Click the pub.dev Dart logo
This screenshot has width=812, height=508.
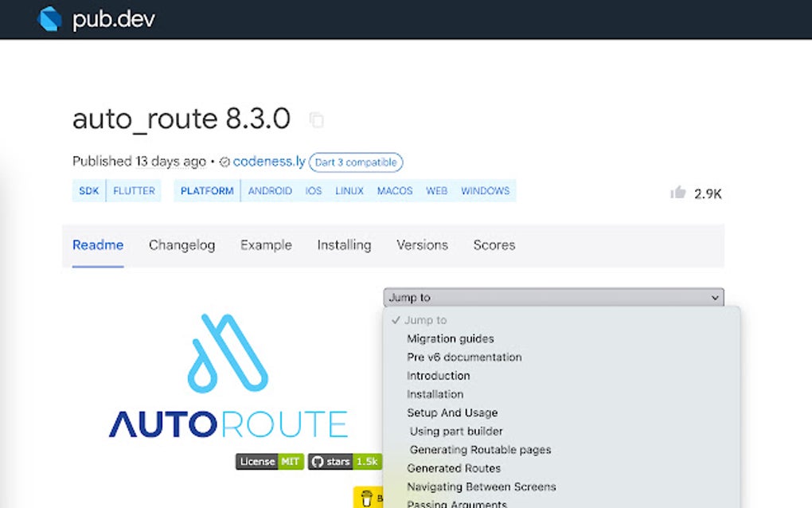(x=48, y=18)
